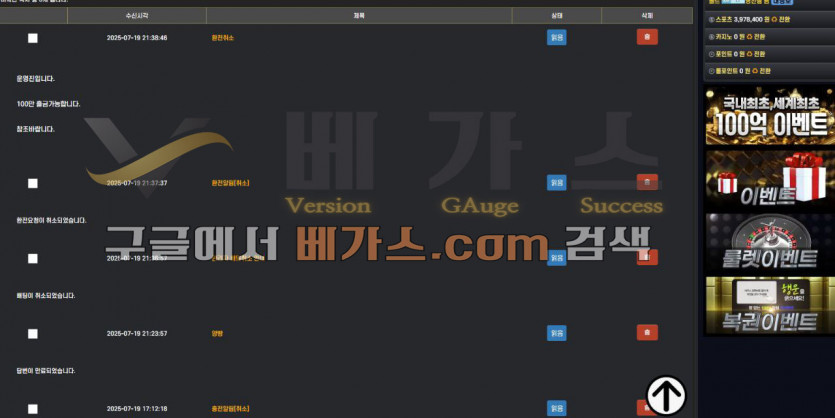Click the text 운영진입니다.
The height and width of the screenshot is (418, 835).
tap(35, 79)
